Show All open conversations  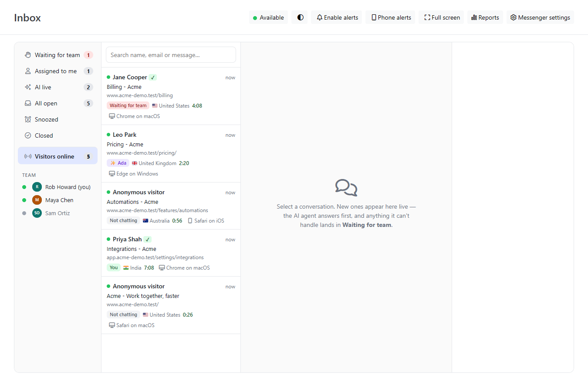coord(57,103)
